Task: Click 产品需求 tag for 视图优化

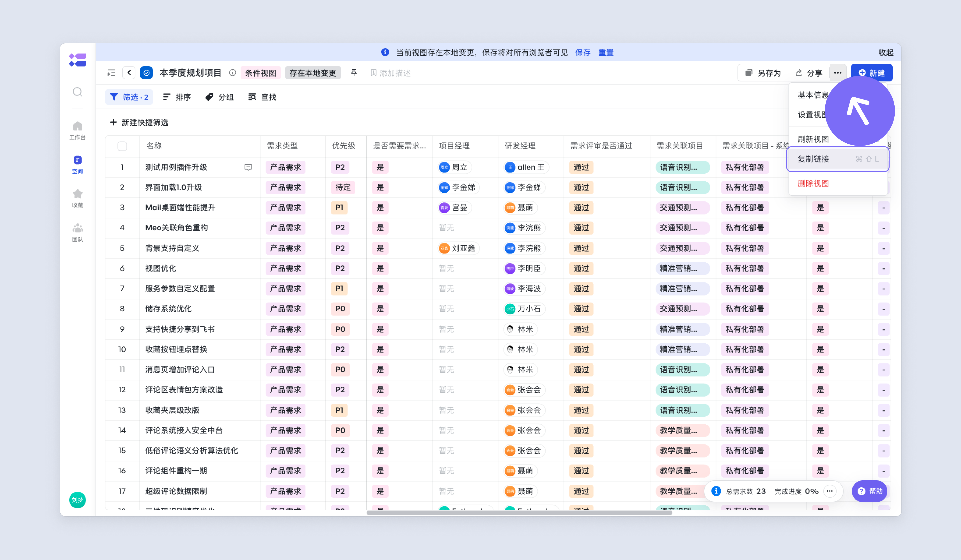Action: pos(285,269)
